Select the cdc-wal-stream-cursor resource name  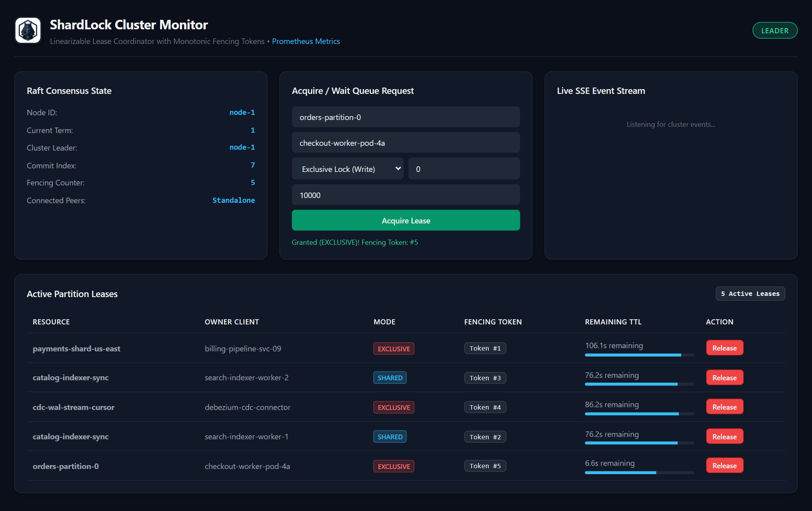click(x=73, y=407)
